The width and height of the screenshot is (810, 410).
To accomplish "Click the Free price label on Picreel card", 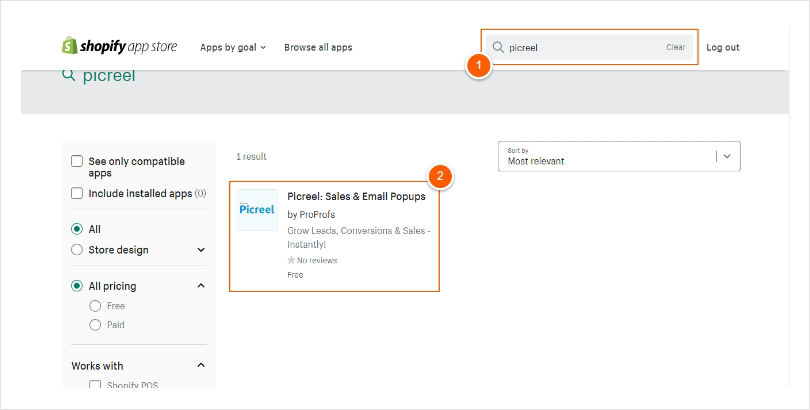I will 295,275.
